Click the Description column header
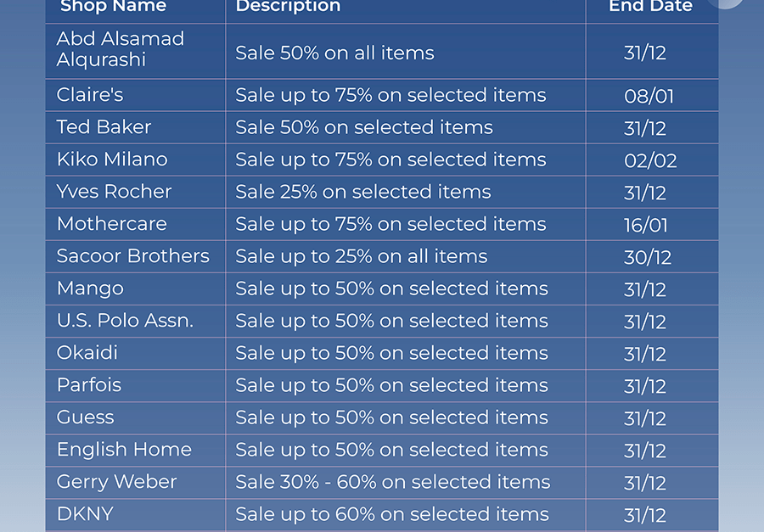This screenshot has height=532, width=764. (288, 7)
